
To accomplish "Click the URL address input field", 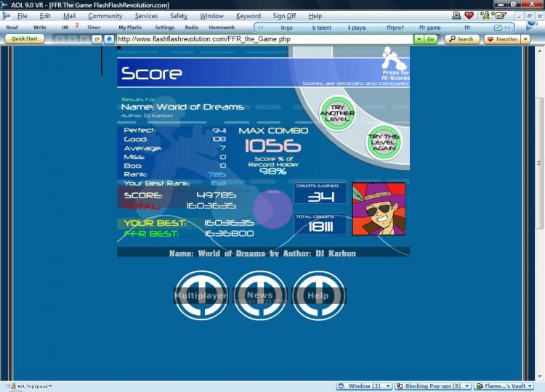I will [x=265, y=39].
